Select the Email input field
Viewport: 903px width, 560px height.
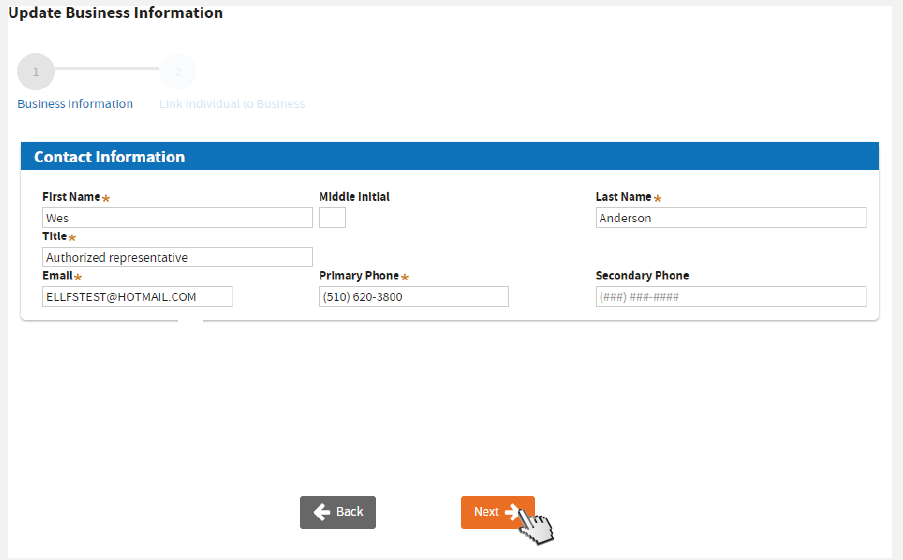[137, 296]
